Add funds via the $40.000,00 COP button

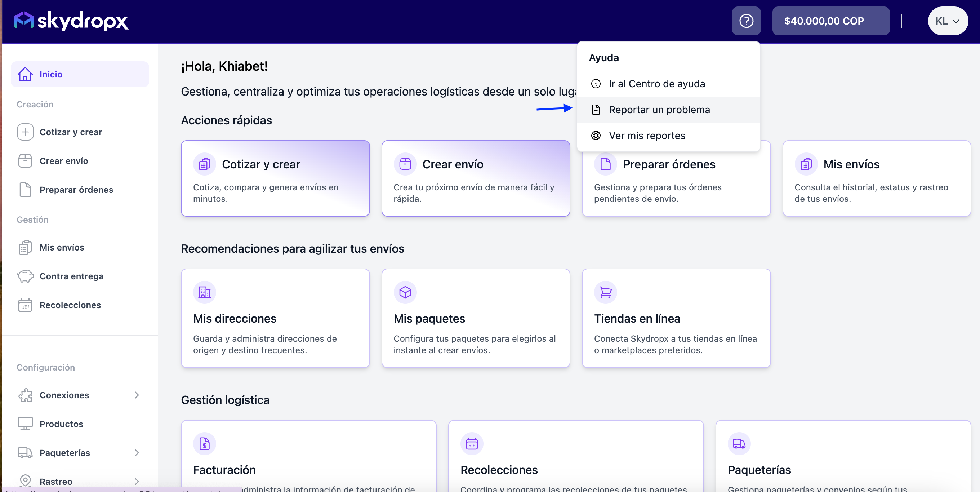(x=830, y=21)
